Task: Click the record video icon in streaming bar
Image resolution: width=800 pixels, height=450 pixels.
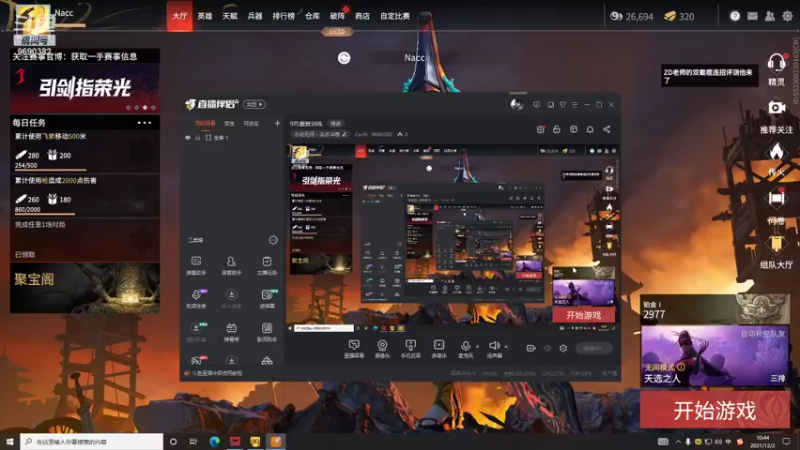Action: pos(531,348)
